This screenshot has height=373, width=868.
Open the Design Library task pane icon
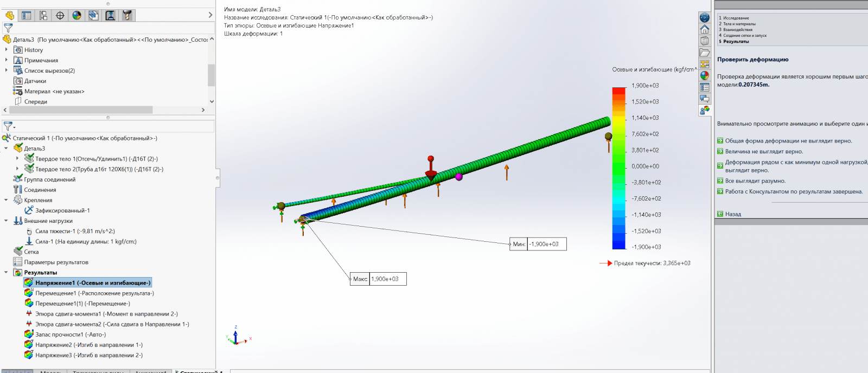pyautogui.click(x=704, y=41)
